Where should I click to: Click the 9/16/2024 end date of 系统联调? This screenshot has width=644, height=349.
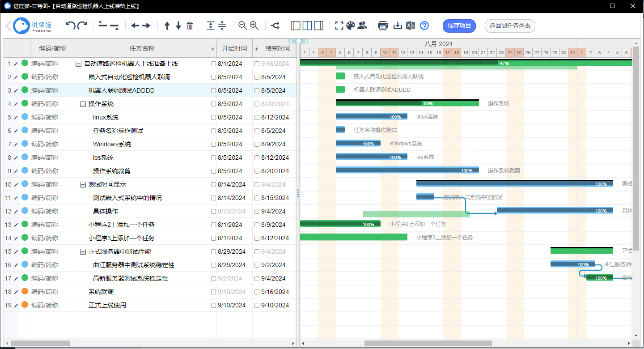[x=275, y=292]
